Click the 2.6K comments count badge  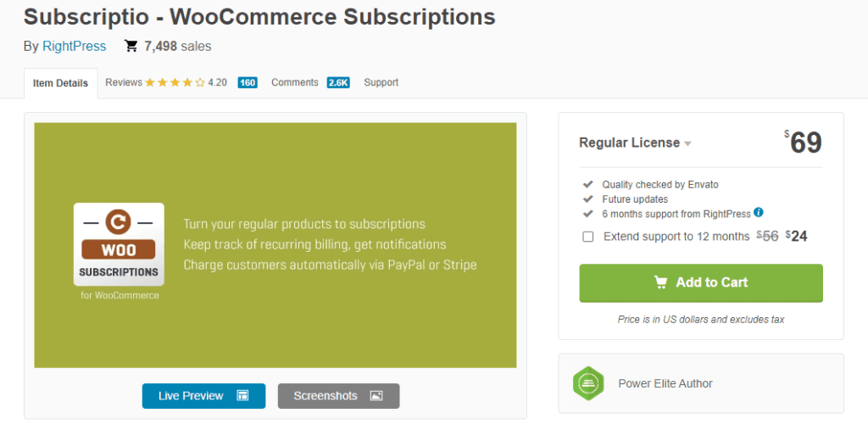click(338, 83)
